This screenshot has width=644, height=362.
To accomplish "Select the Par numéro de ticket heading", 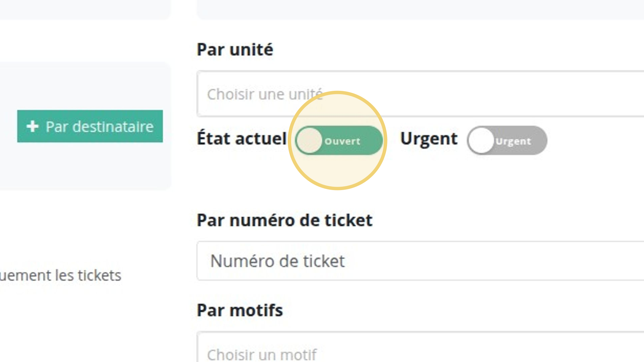I will pyautogui.click(x=284, y=220).
